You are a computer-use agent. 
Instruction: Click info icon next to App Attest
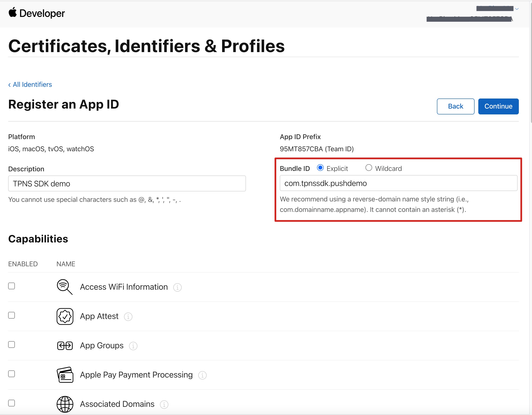click(128, 317)
